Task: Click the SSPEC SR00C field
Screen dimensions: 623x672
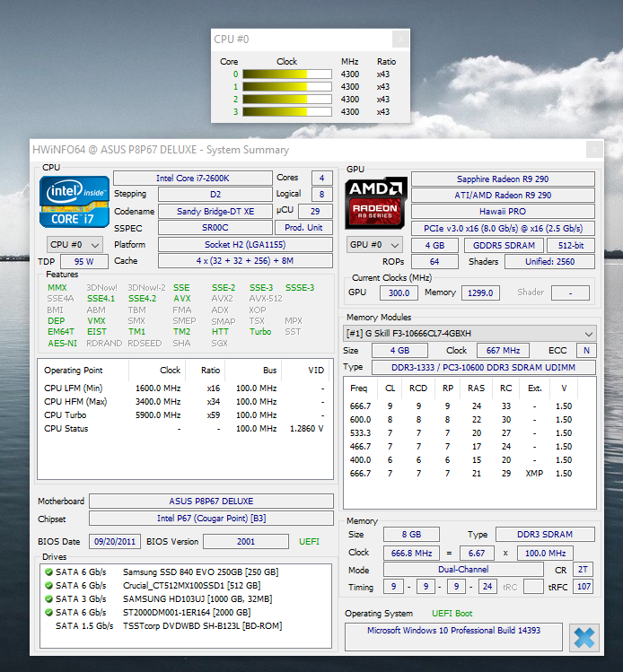Action: tap(215, 228)
